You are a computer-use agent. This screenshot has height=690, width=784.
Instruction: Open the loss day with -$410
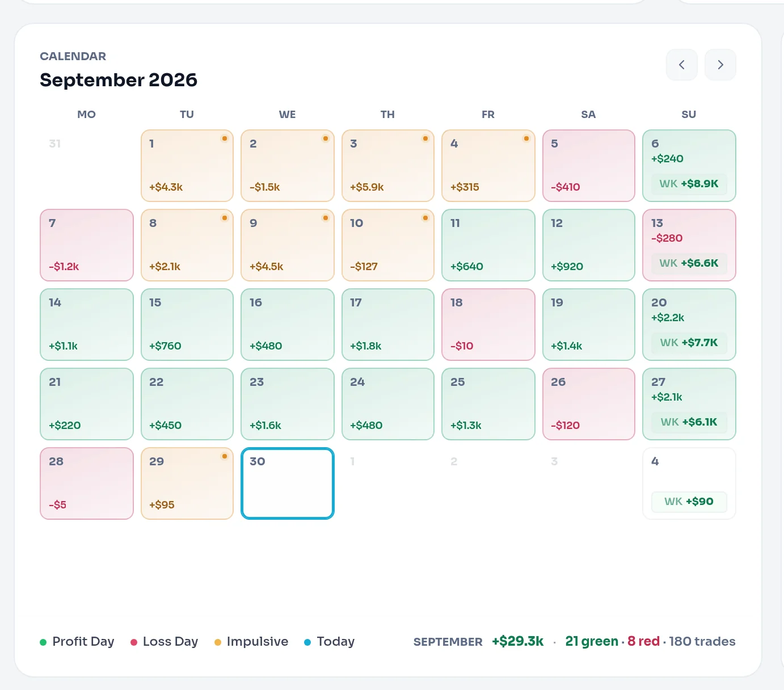(589, 166)
